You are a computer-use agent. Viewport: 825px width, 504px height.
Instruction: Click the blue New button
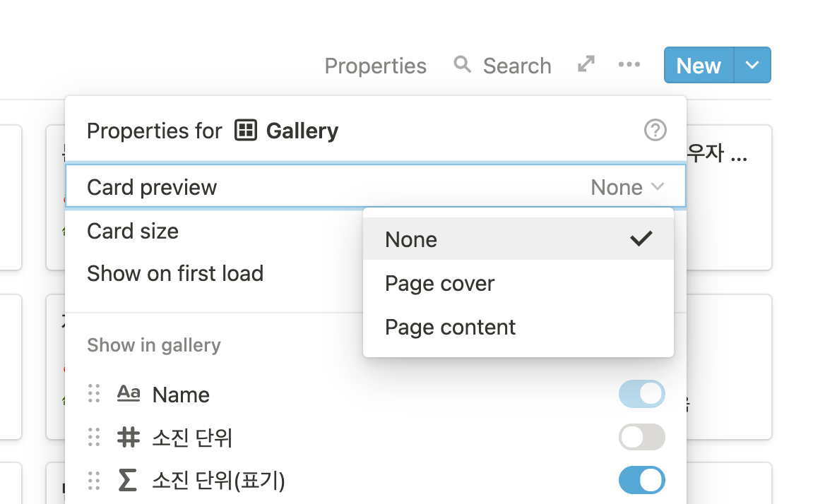click(x=699, y=65)
